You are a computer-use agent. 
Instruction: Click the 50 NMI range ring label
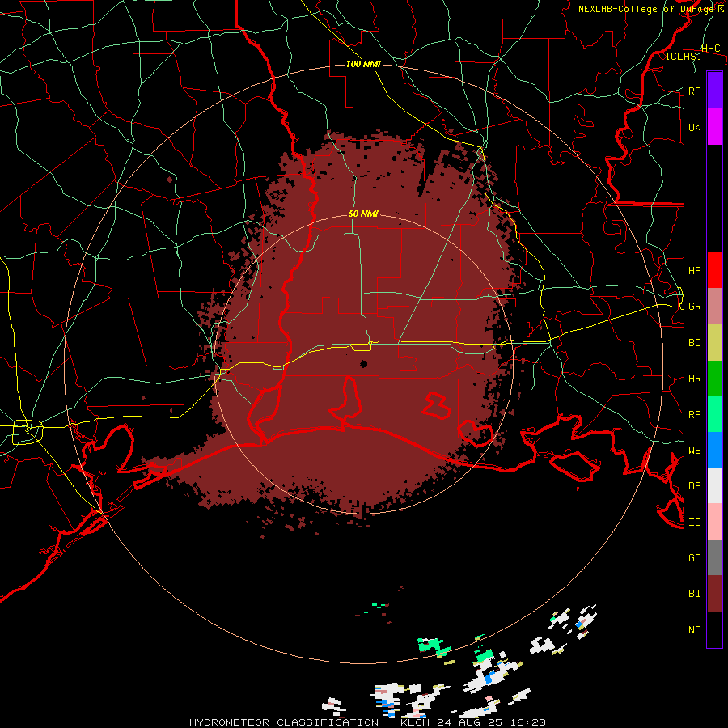point(363,214)
